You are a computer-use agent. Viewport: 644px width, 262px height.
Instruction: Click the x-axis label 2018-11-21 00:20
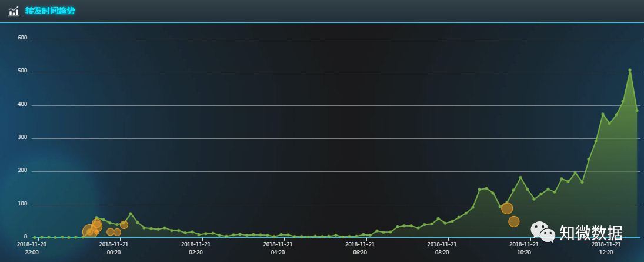[x=114, y=248]
